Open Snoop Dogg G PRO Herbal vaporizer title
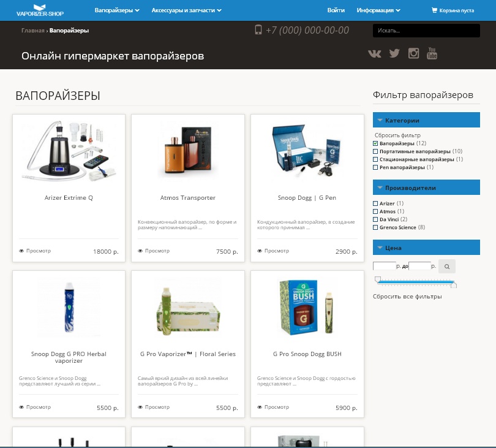The width and height of the screenshot is (496, 448). [x=69, y=357]
